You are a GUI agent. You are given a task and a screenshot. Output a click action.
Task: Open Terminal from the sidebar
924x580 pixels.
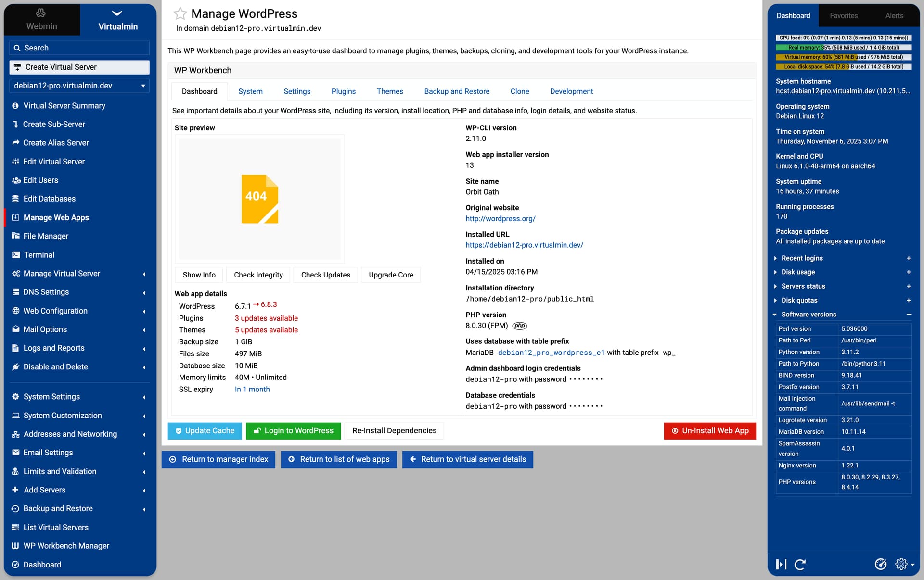[39, 255]
